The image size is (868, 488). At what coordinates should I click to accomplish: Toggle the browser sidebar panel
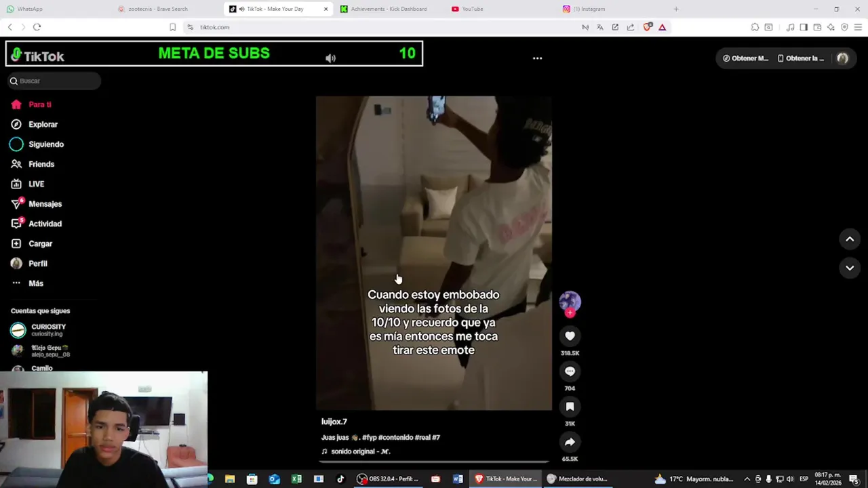point(804,27)
